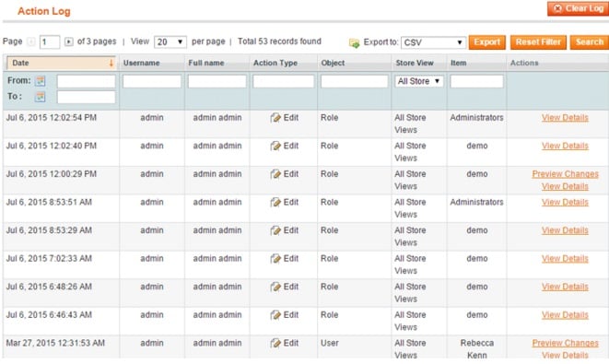Click previous page arrow icon
Viewport: 609px width, 364px height.
[31, 41]
